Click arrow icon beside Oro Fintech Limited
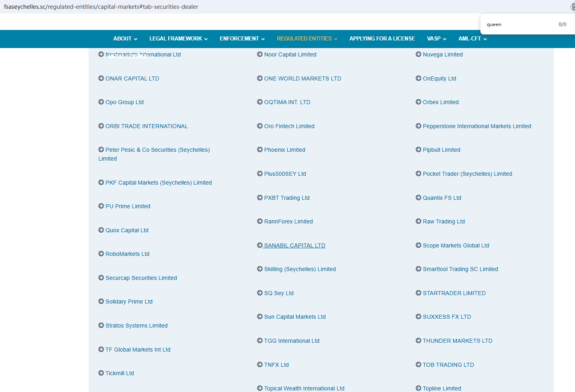This screenshot has width=575, height=392. [260, 126]
